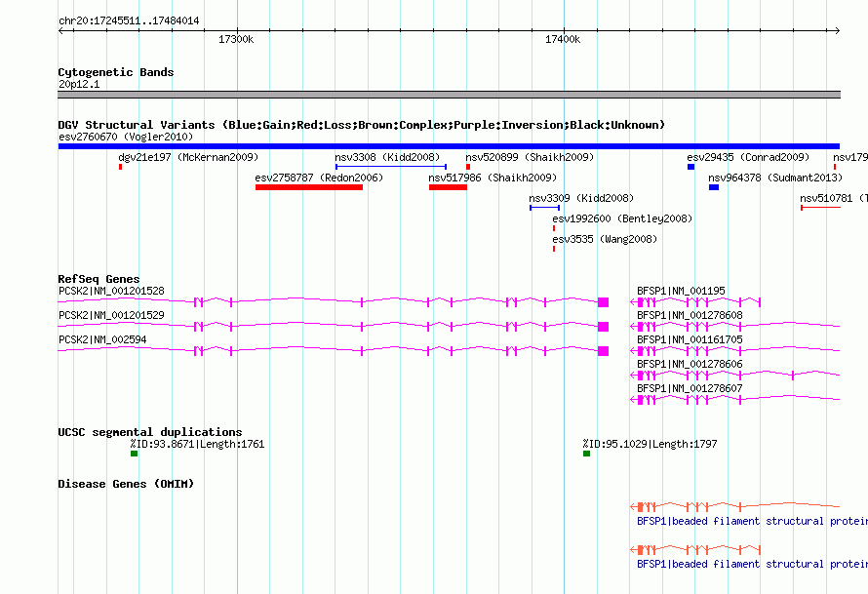Select the nsv3308 (Kidd2008) blue span
This screenshot has height=594, width=868.
coord(391,167)
